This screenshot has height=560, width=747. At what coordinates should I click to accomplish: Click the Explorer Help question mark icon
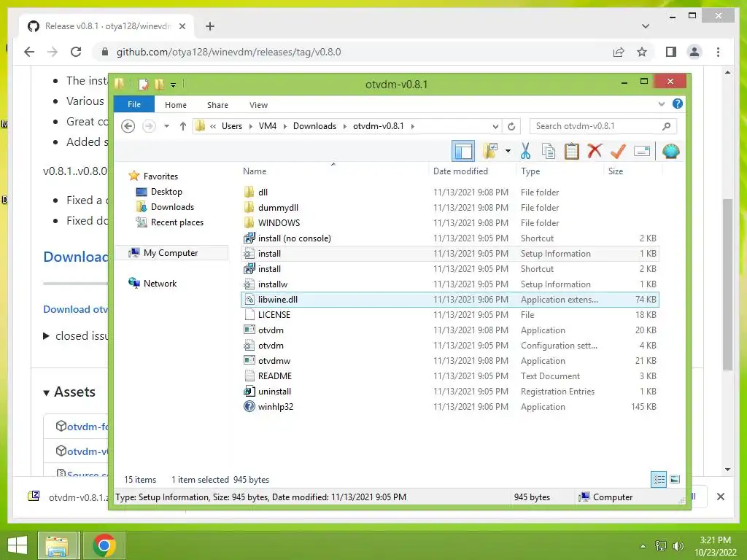coord(677,104)
